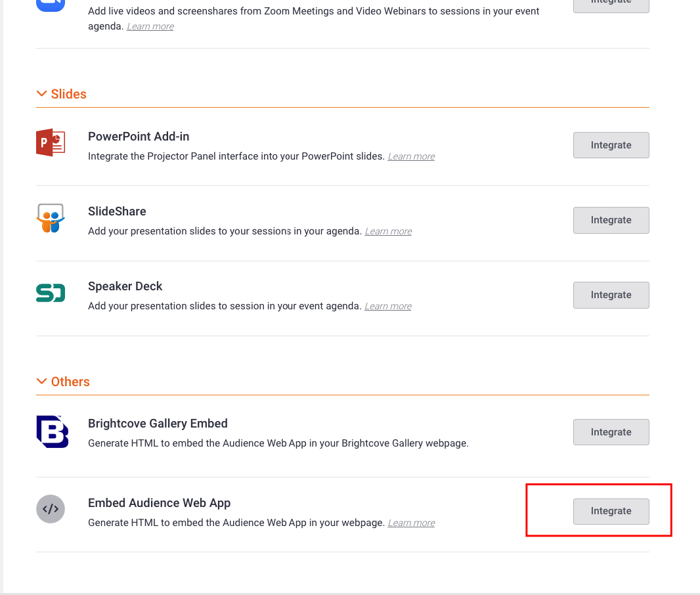Open Learn more link for SlideShare
The width and height of the screenshot is (700, 595).
tap(388, 231)
